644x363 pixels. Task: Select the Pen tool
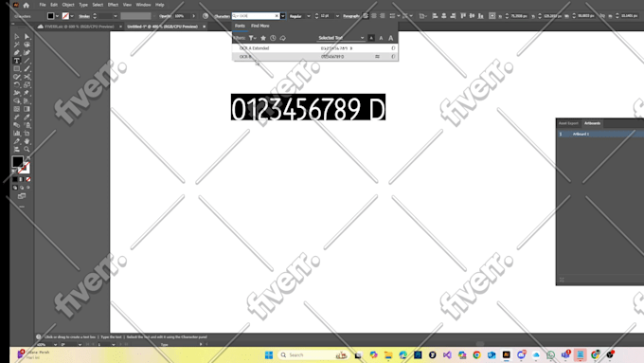(17, 53)
